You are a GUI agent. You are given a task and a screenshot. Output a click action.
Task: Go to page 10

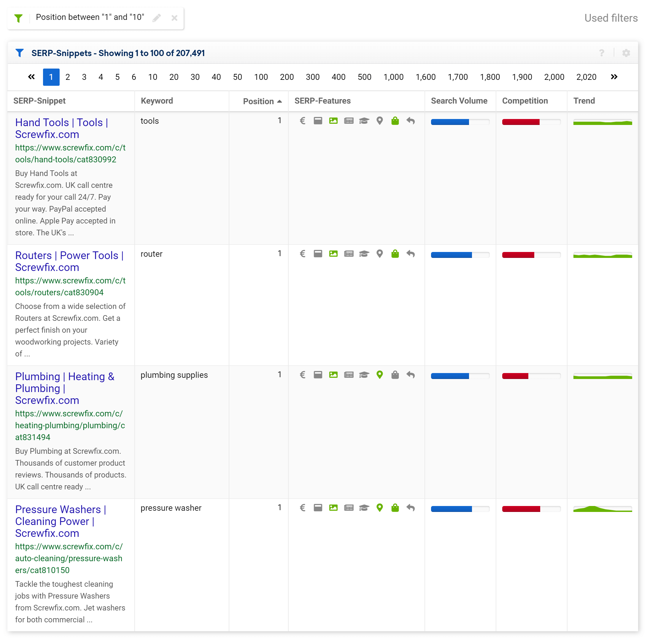(153, 77)
